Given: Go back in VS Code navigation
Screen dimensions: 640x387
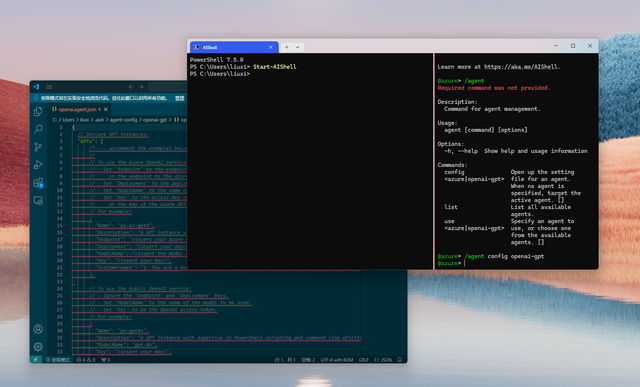Looking at the screenshot, I should coord(131,87).
